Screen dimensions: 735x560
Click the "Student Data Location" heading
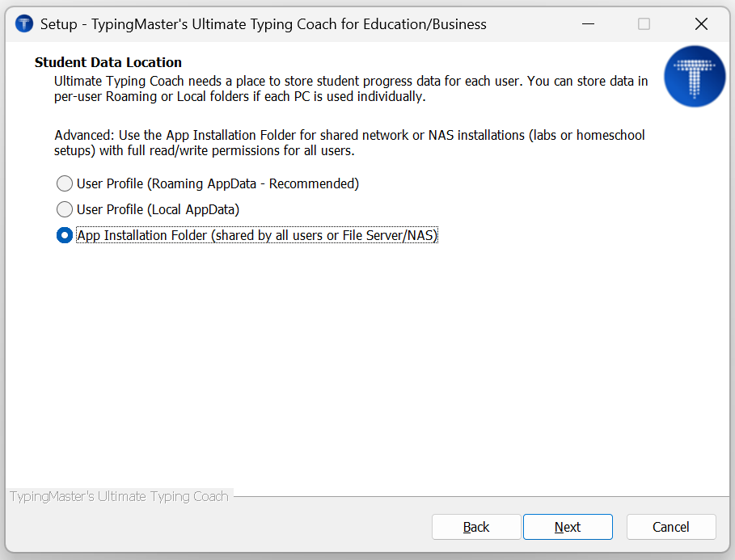pos(108,62)
